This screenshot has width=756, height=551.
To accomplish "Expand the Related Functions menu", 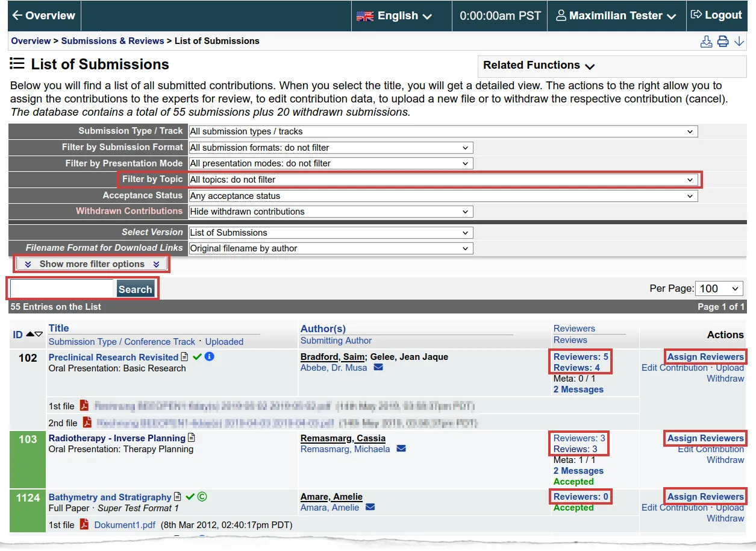I will click(539, 65).
